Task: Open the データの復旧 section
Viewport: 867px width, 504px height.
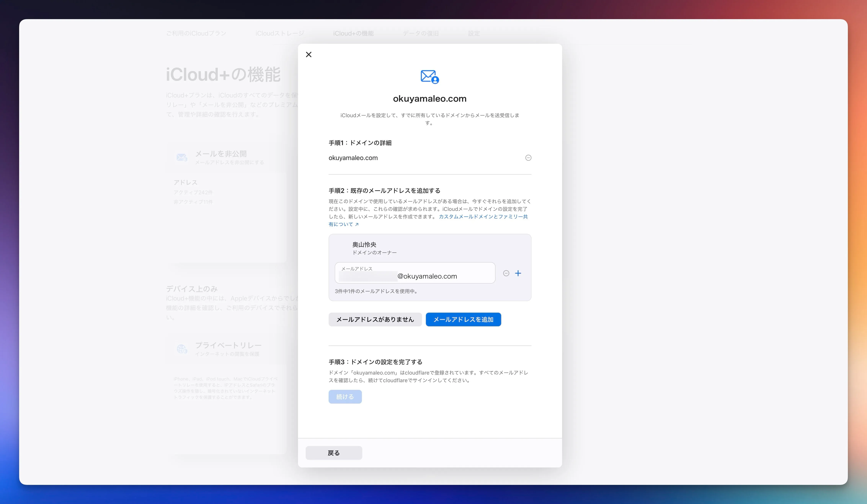Action: point(421,33)
